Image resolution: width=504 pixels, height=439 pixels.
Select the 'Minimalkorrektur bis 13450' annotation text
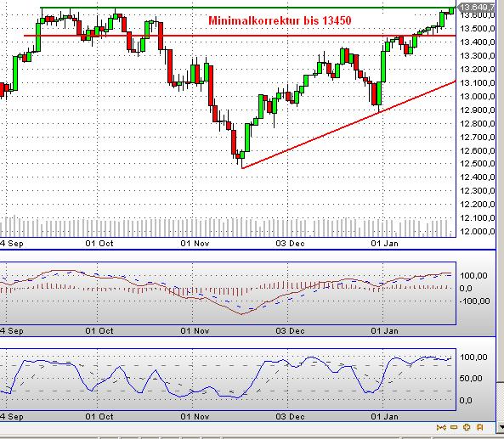pyautogui.click(x=280, y=21)
